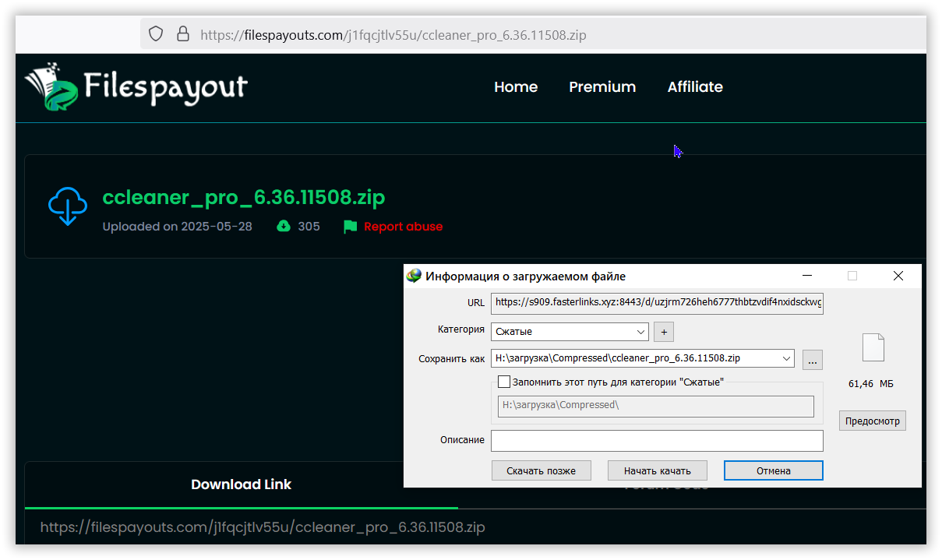Close the download info dialog

[x=898, y=276]
